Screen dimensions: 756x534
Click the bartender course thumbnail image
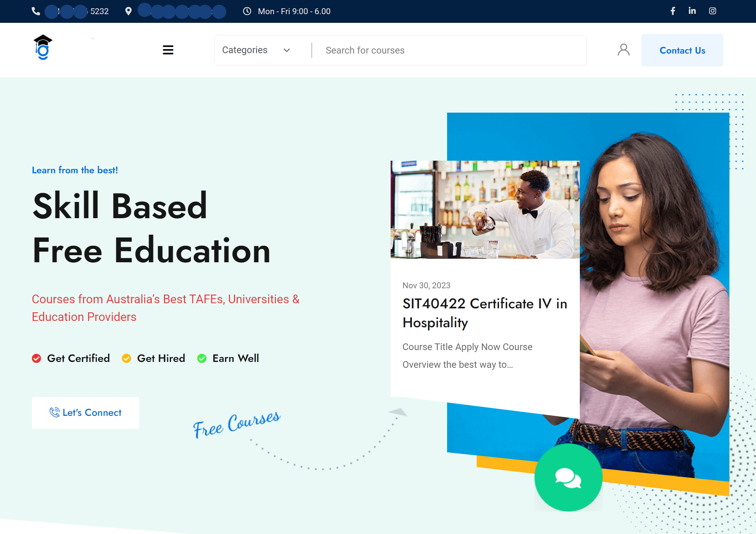click(485, 210)
